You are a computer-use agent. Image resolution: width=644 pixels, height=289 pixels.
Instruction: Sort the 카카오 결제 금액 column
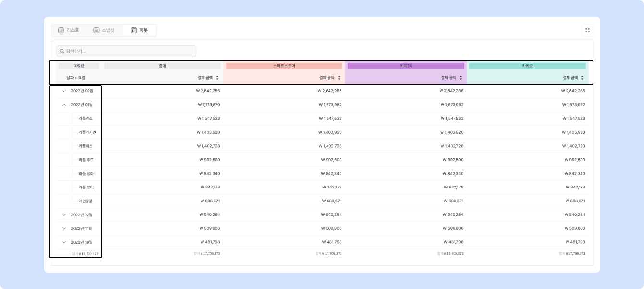point(582,78)
